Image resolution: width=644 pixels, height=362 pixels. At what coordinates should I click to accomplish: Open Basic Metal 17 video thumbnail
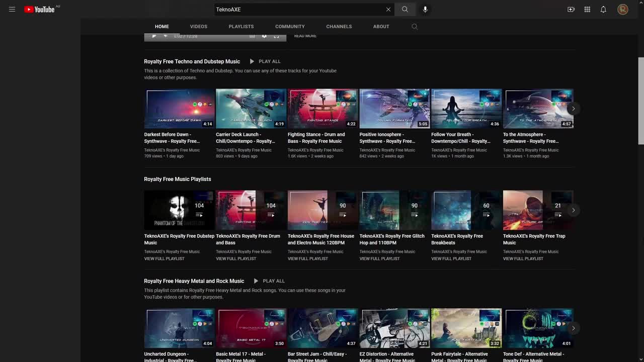pos(251,328)
